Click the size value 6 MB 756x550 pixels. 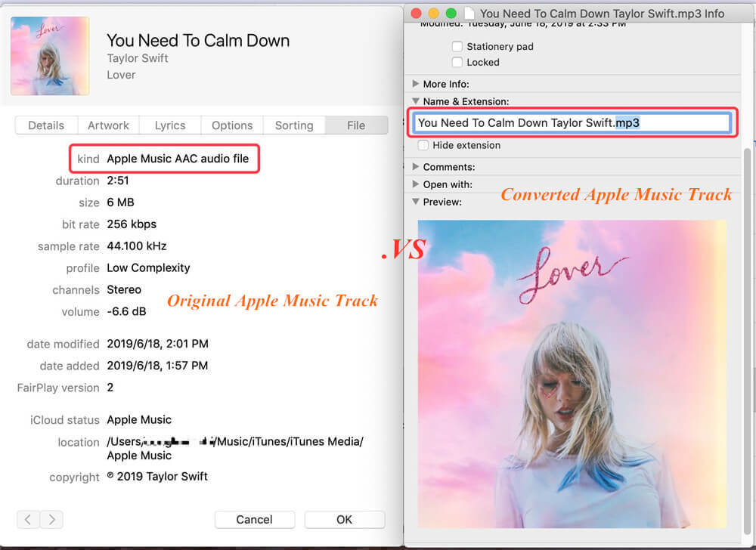pos(120,202)
